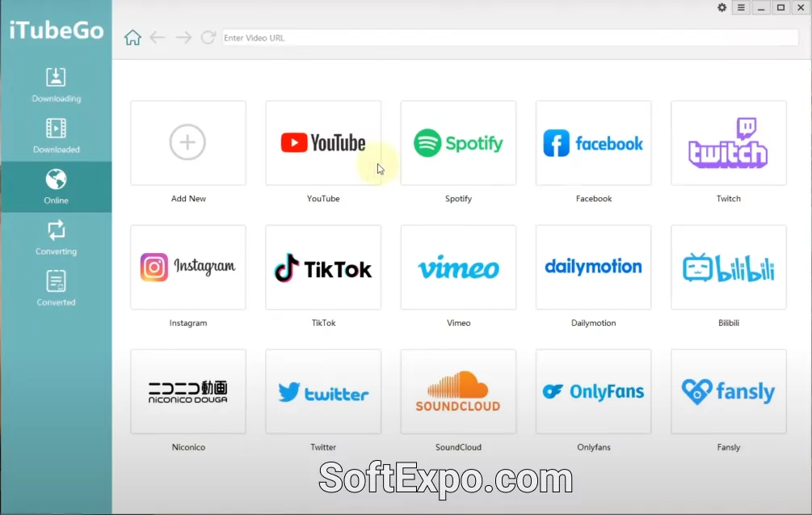Screen dimensions: 812x515
Task: Open the Facebook downloader
Action: [x=592, y=143]
